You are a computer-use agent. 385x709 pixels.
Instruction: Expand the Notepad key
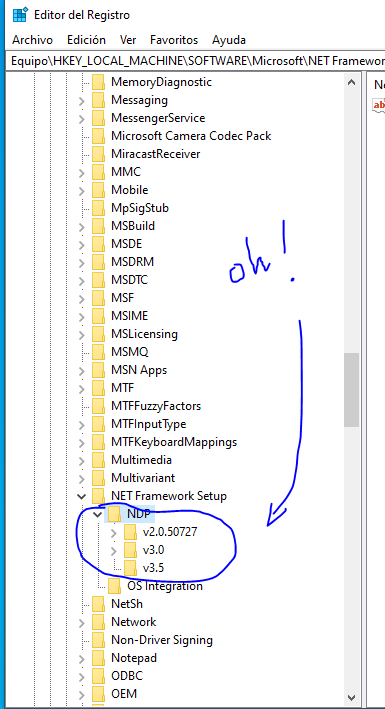click(81, 658)
